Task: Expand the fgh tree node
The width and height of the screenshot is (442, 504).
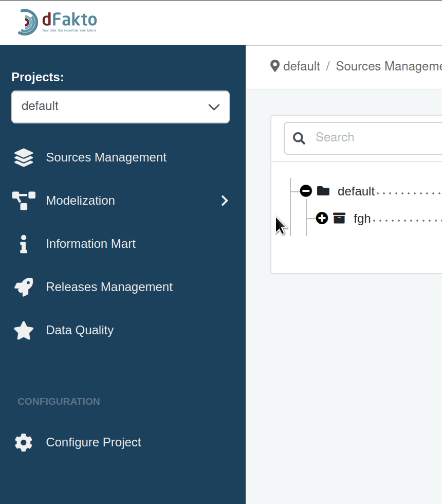Action: pos(322,218)
